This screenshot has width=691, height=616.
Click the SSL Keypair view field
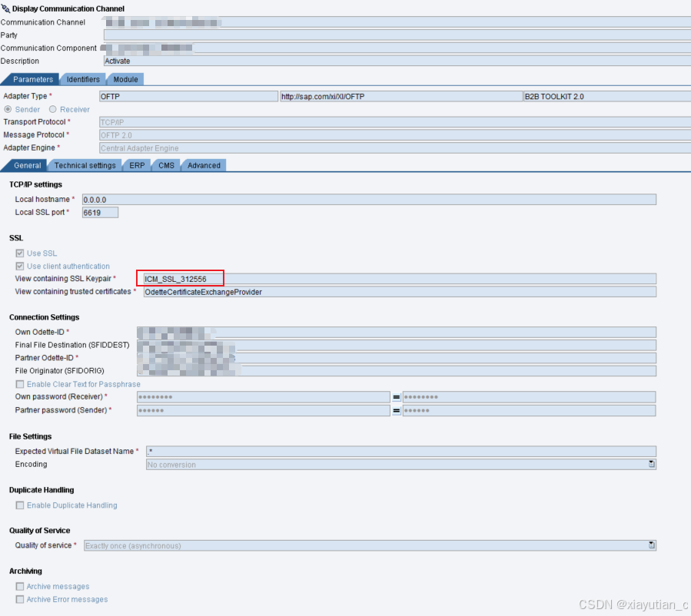(400, 279)
